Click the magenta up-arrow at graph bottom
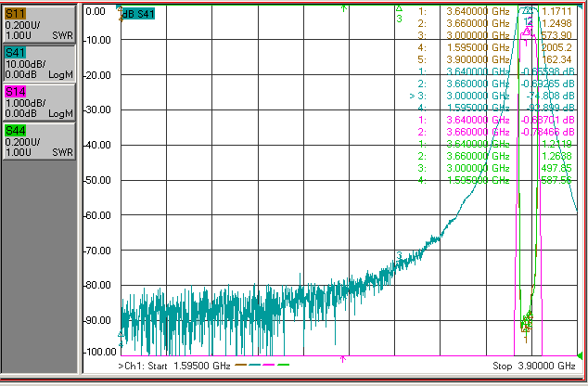 pos(343,359)
